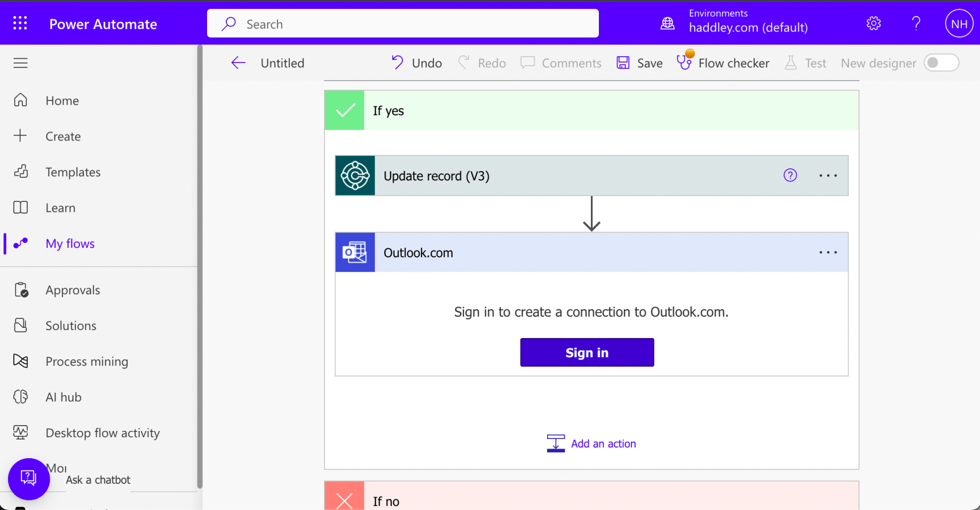Open the Environments globe icon
The width and height of the screenshot is (980, 510).
click(668, 23)
